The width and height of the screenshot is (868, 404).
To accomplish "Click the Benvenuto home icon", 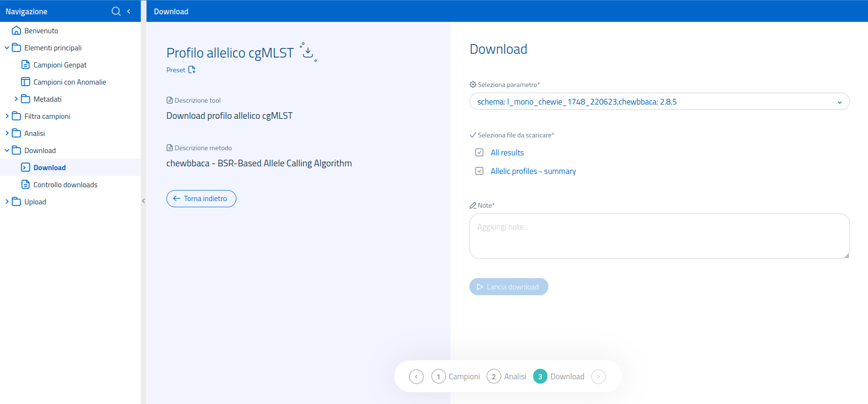I will pyautogui.click(x=16, y=31).
